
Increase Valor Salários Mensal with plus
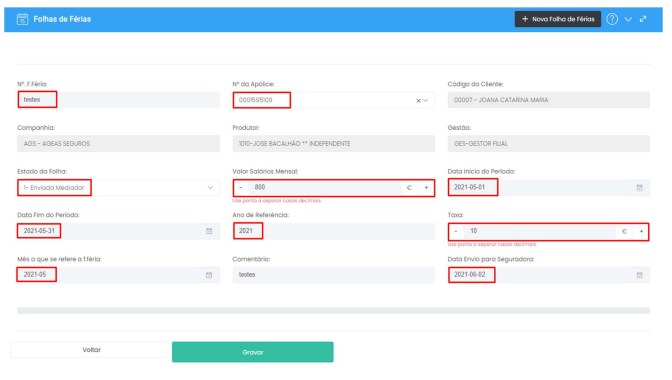[426, 188]
